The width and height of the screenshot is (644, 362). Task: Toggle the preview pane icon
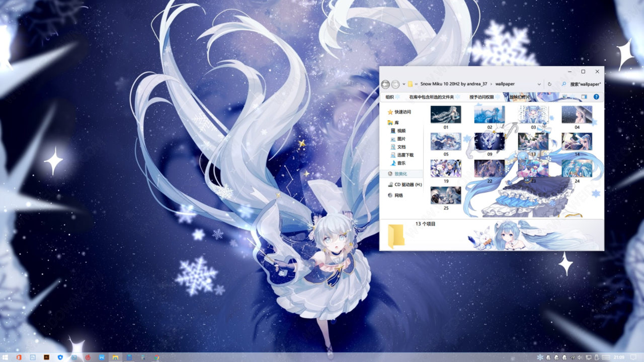coord(584,97)
